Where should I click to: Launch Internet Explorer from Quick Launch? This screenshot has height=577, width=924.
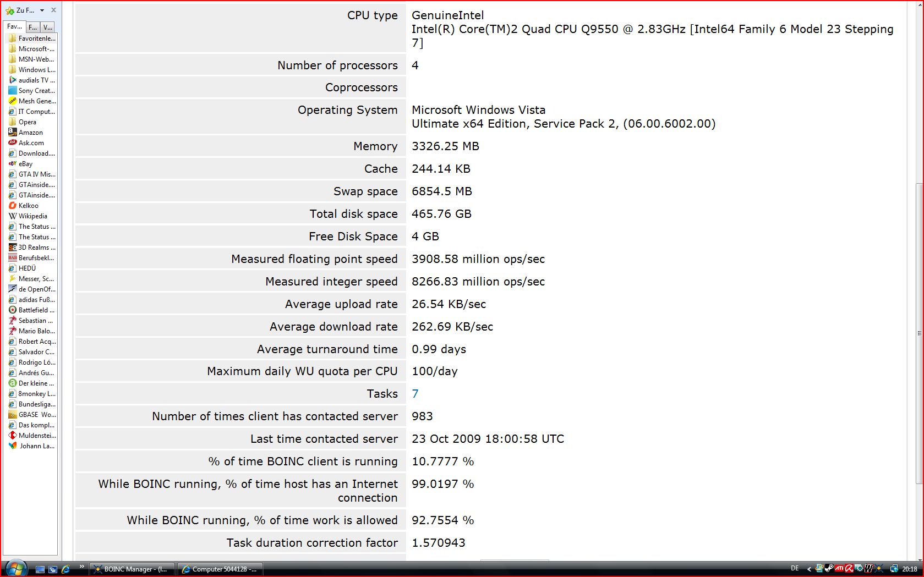[65, 569]
